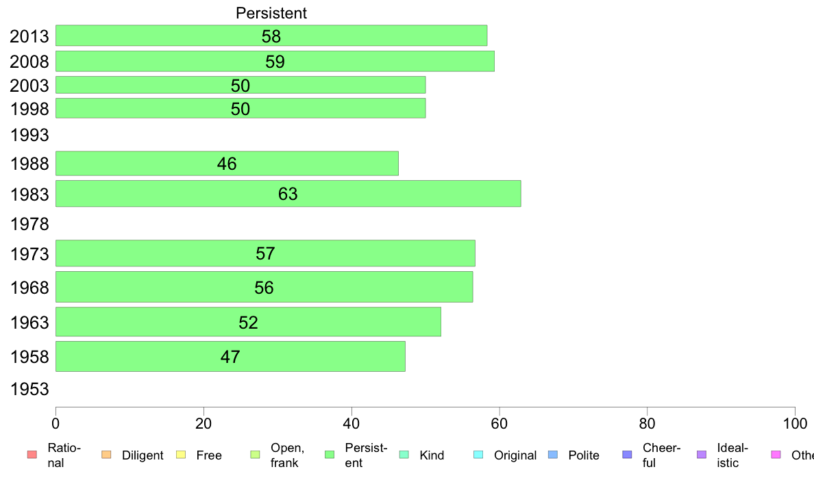
Task: Click the 60 axis tick label
Action: (x=499, y=424)
